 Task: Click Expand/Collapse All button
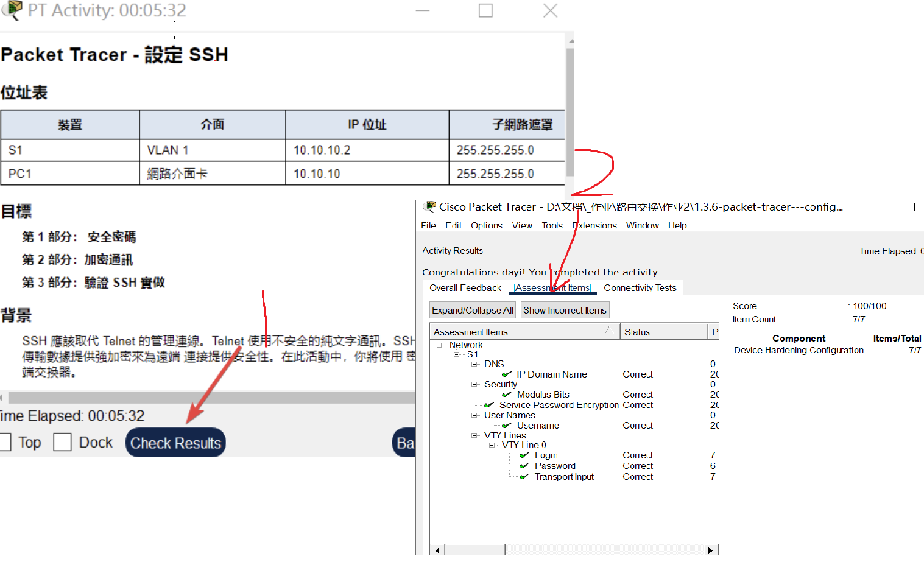[473, 311]
